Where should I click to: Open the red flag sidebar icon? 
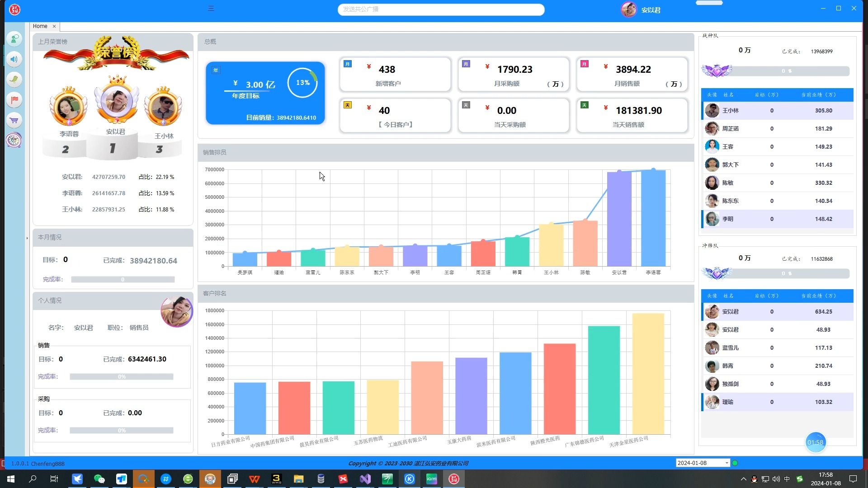click(x=14, y=100)
